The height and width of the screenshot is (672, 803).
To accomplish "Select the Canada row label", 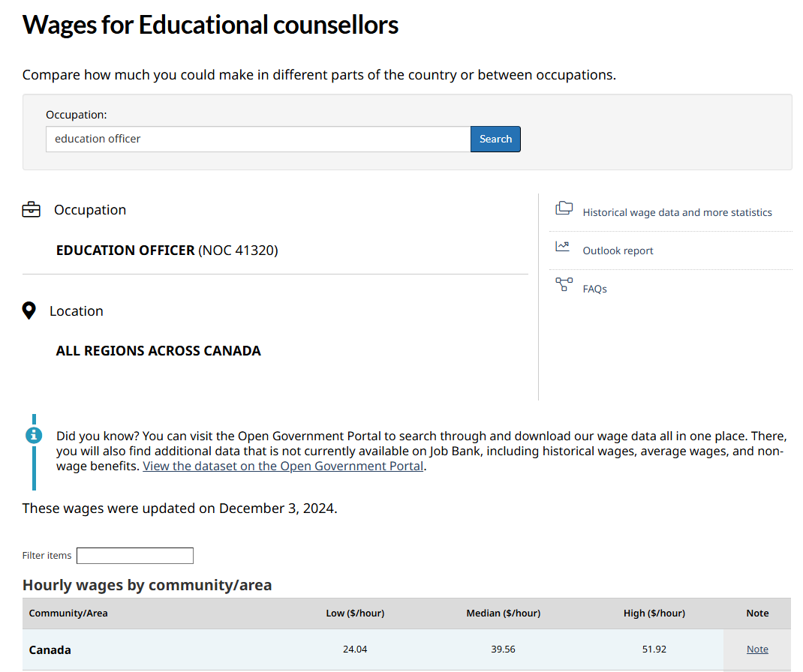I will pyautogui.click(x=50, y=650).
